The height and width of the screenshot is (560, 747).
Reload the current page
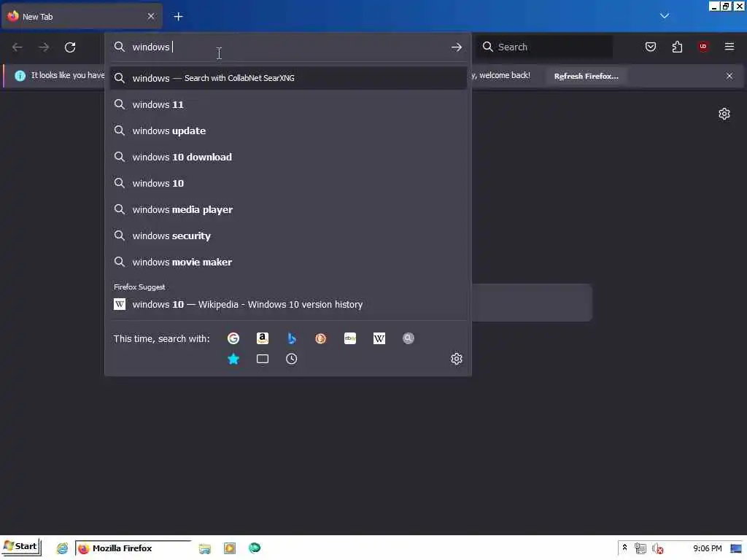click(x=70, y=47)
